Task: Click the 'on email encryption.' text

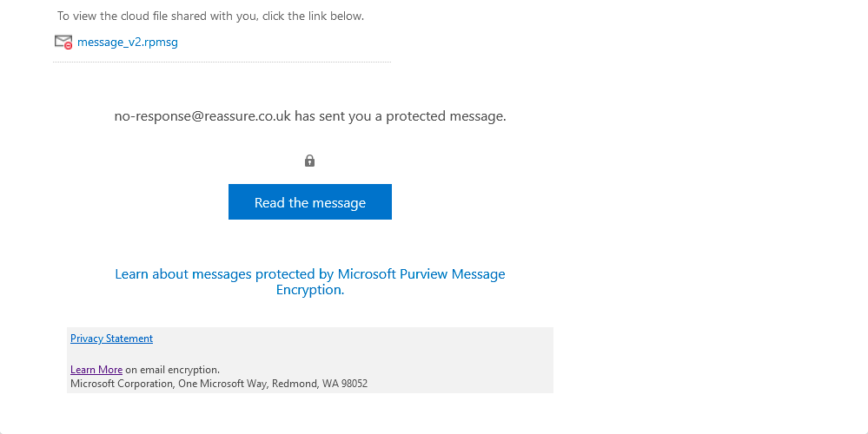Action: click(172, 370)
